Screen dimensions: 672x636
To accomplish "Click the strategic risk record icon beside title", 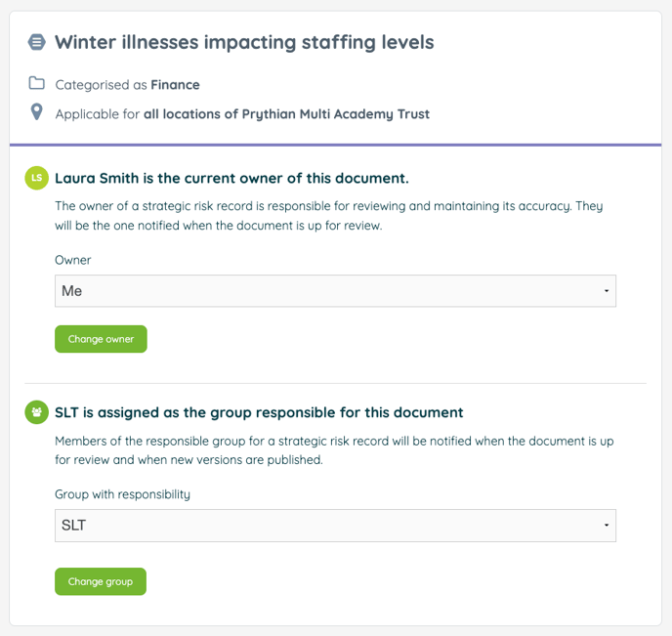I will pyautogui.click(x=37, y=42).
